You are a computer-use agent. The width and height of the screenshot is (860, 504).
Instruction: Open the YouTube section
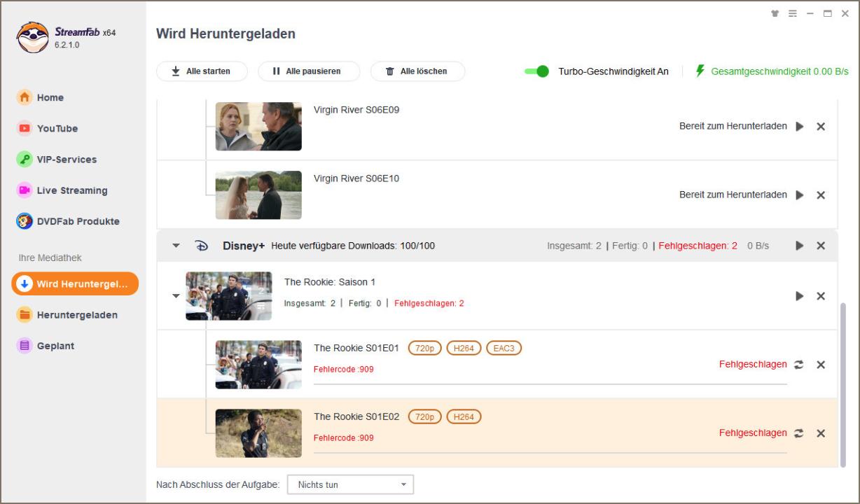(48, 128)
